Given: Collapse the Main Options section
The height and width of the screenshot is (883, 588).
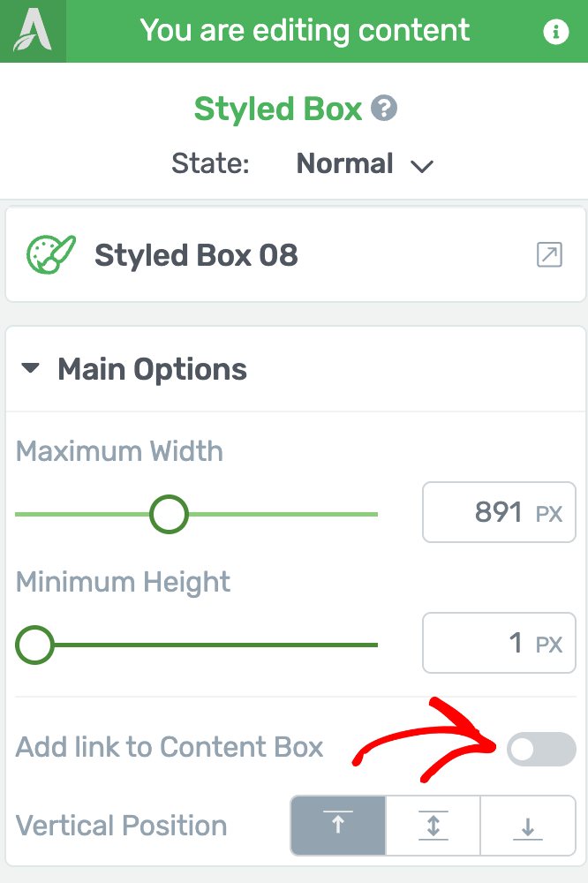Looking at the screenshot, I should [30, 368].
